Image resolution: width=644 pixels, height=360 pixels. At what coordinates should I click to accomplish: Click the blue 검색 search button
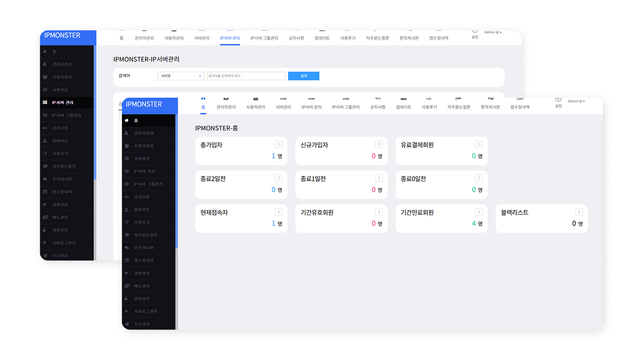tap(303, 76)
